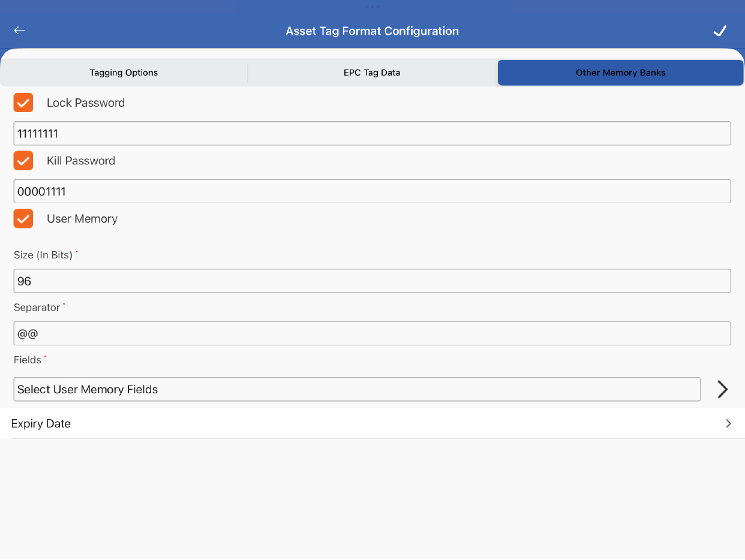Click the lock password field containing 11111111
Image resolution: width=745 pixels, height=560 pixels.
pyautogui.click(x=372, y=133)
